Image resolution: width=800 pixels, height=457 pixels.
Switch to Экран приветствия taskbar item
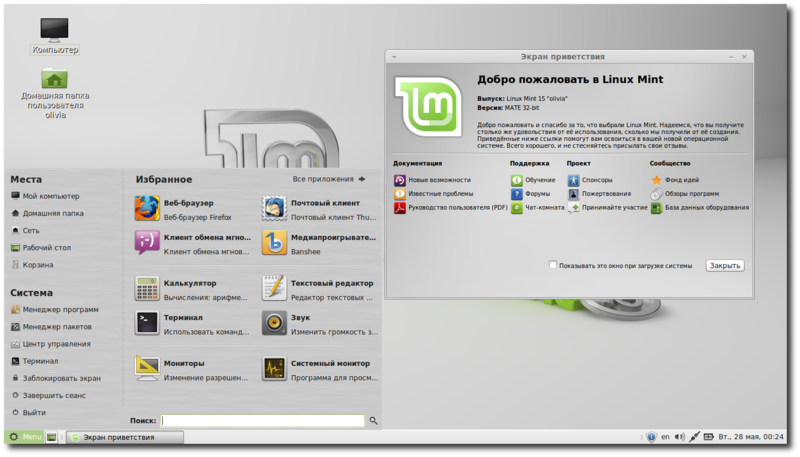tap(125, 438)
